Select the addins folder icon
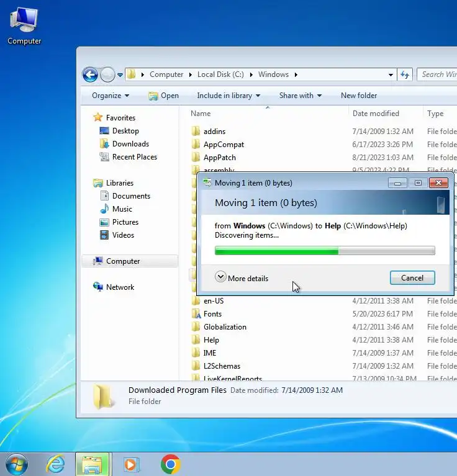Screen dimensions: 457x476 [x=196, y=132]
